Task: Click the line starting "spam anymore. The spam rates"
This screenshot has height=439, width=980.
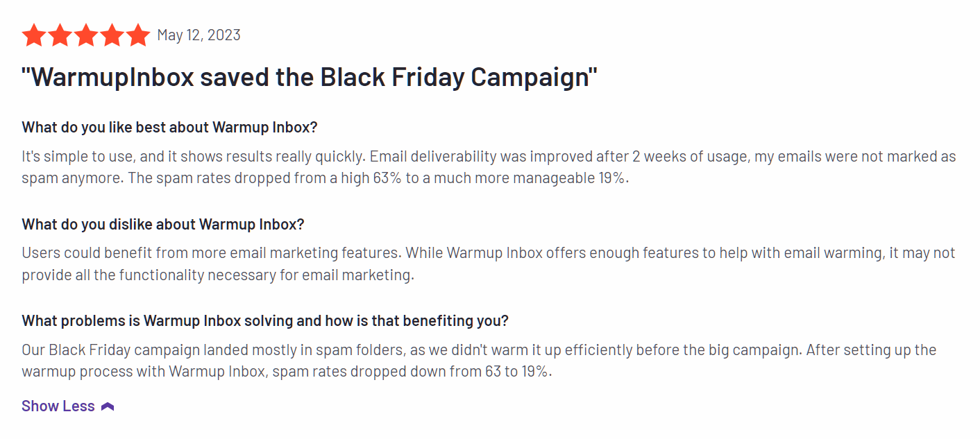Action: [x=325, y=178]
